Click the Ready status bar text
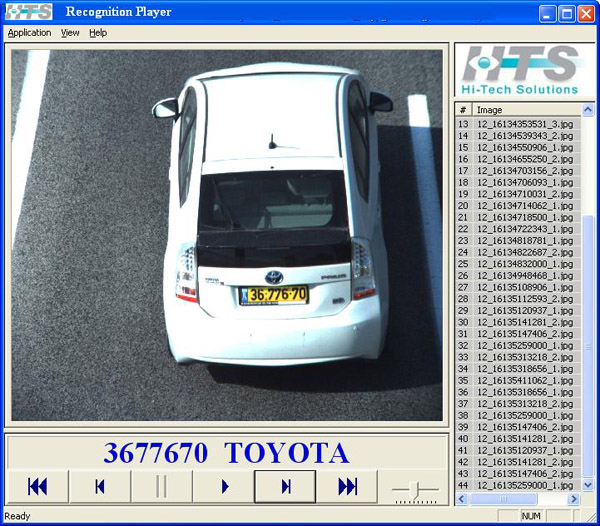Viewport: 600px width, 526px height. click(17, 516)
